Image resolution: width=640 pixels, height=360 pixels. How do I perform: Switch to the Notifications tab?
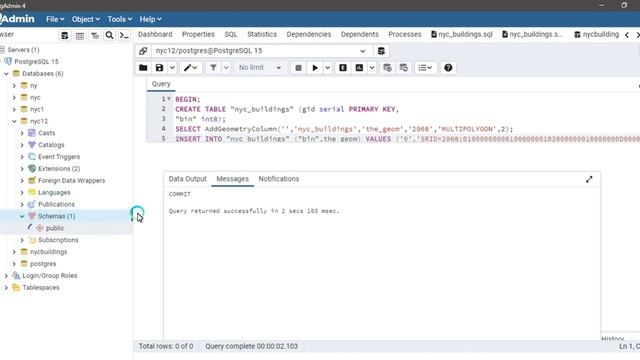point(279,179)
